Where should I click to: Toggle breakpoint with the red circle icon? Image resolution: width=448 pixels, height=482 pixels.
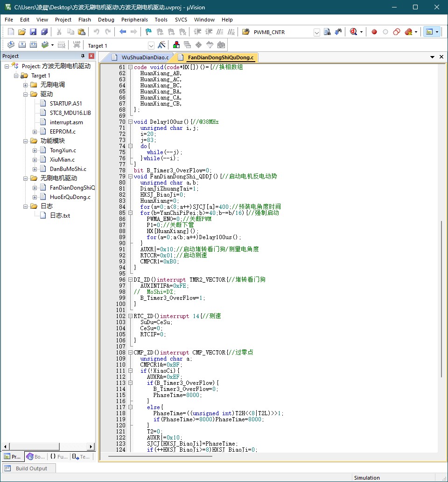click(374, 32)
